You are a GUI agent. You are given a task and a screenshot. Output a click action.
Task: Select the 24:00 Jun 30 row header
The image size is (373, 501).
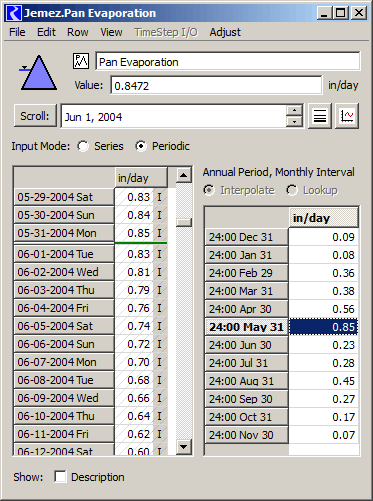click(246, 345)
